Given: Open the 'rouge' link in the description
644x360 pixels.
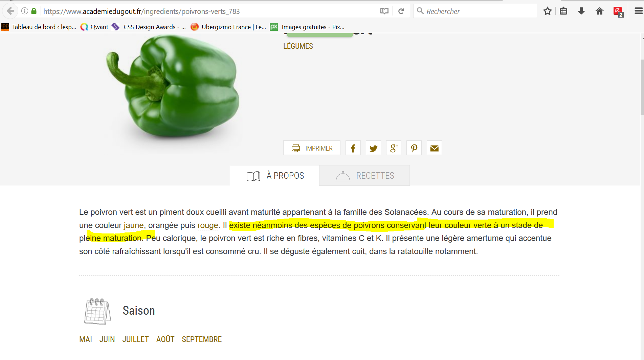Looking at the screenshot, I should [x=208, y=225].
